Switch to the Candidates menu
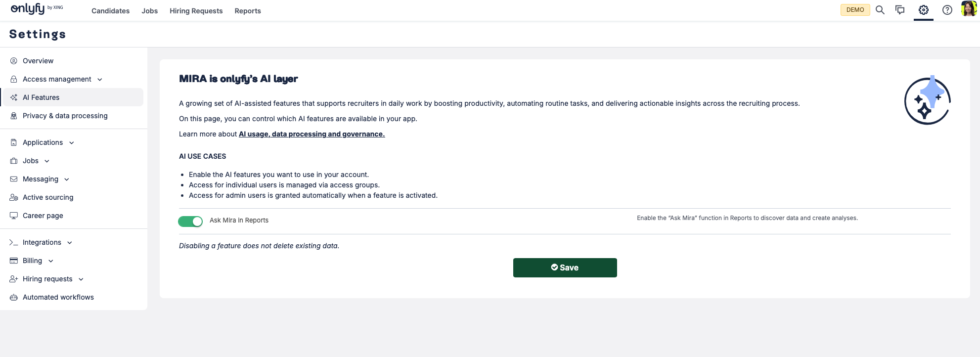The image size is (980, 357). [110, 10]
